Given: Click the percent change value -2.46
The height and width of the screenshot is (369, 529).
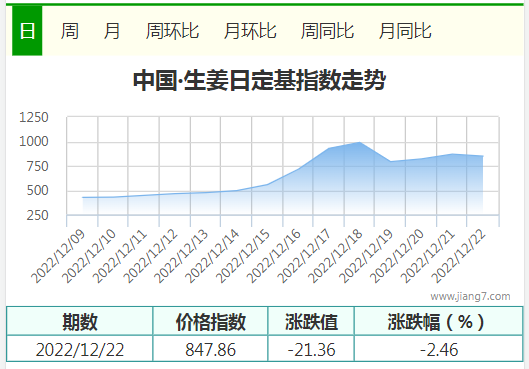Looking at the screenshot, I should click(439, 349).
